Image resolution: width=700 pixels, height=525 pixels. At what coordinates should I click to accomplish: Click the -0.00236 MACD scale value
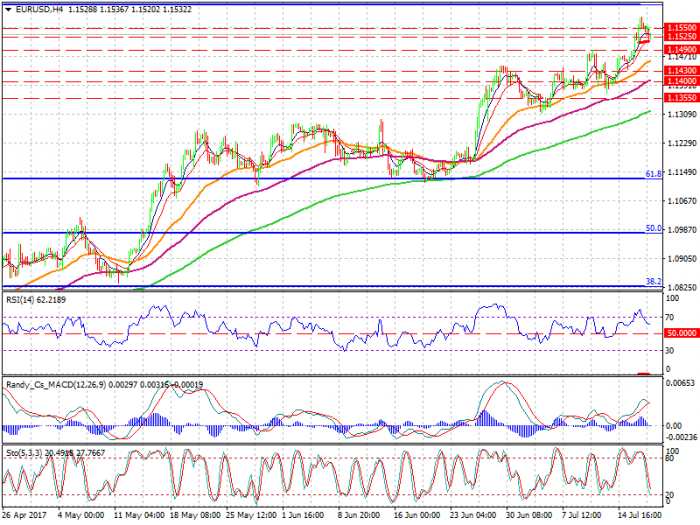[680, 437]
